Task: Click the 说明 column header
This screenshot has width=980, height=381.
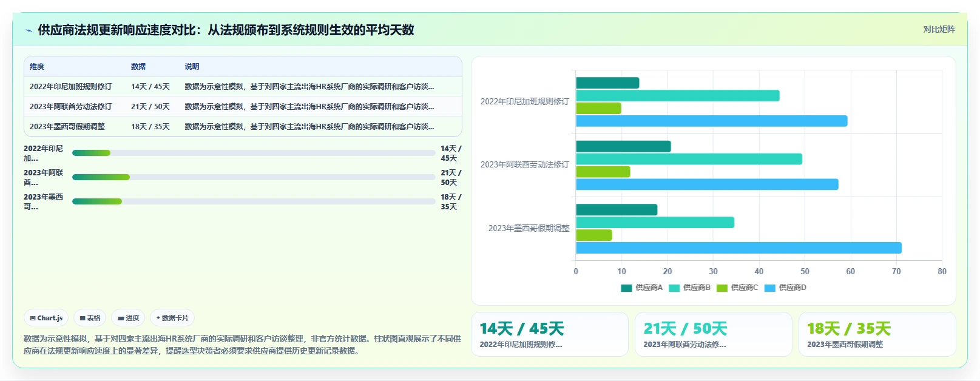Action: click(192, 67)
